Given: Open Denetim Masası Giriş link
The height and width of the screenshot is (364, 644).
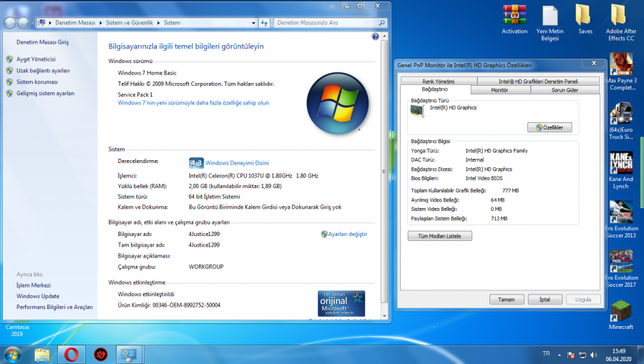Looking at the screenshot, I should tap(43, 42).
